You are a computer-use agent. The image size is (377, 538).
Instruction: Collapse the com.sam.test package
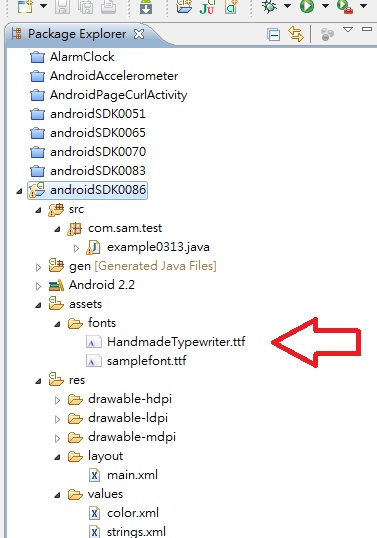tap(58, 229)
